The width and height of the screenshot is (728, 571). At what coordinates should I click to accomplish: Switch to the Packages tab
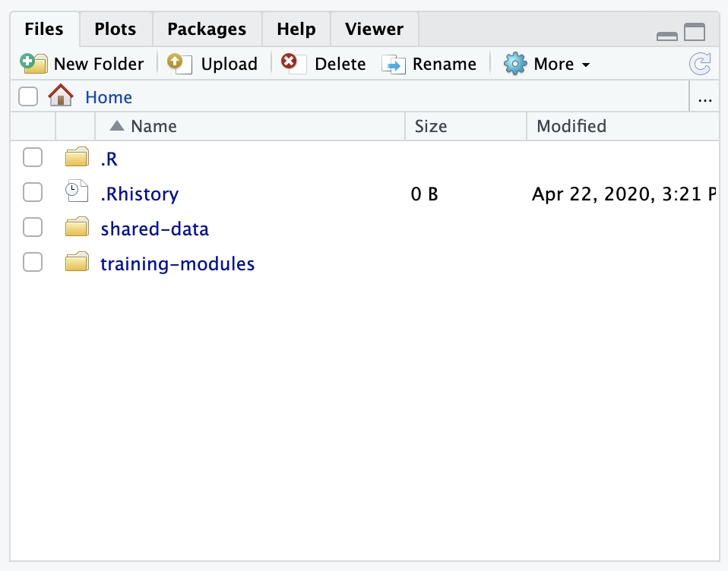point(206,29)
